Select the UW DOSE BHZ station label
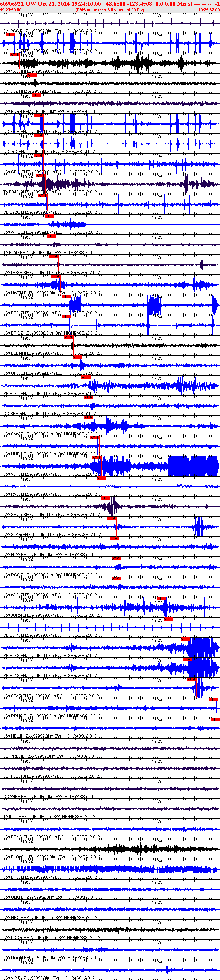Viewport: 220px width, 980px height. [x=51, y=273]
